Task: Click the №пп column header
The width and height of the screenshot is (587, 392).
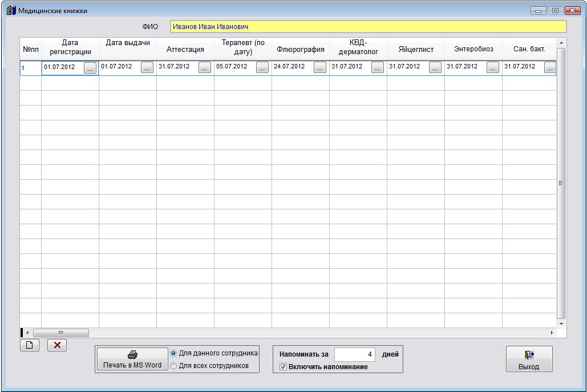Action: click(31, 48)
